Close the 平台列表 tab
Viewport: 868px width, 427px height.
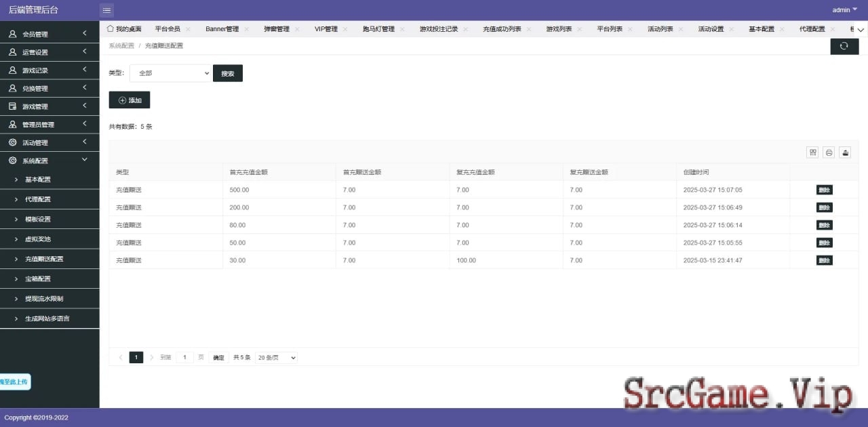[x=630, y=29]
